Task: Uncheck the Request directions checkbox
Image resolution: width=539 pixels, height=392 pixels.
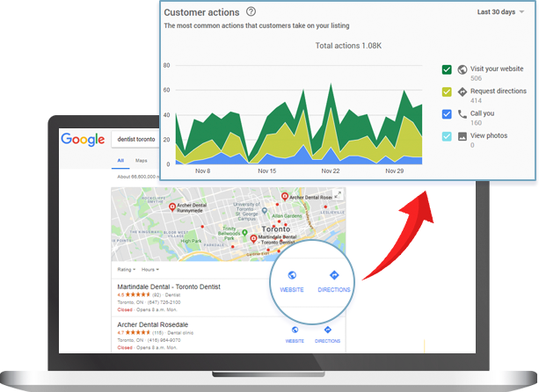Action: click(x=447, y=91)
